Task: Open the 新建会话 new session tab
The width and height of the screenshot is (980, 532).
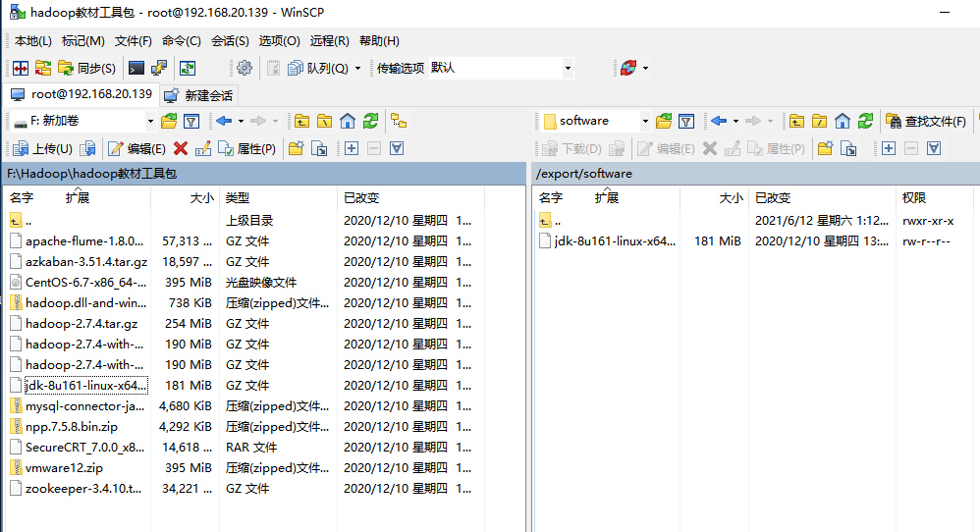Action: (198, 95)
